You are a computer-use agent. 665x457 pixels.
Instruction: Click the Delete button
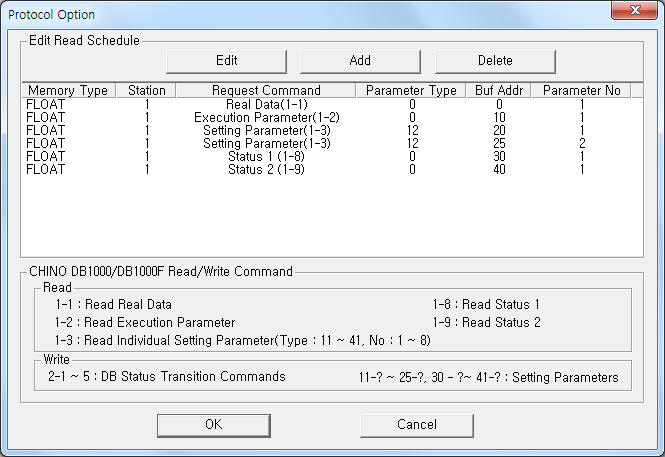[x=494, y=60]
